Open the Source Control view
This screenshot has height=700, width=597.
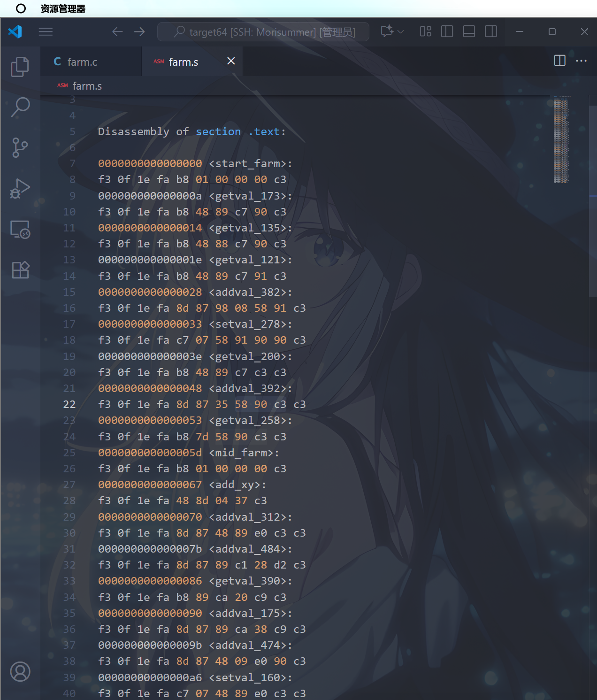pos(20,147)
